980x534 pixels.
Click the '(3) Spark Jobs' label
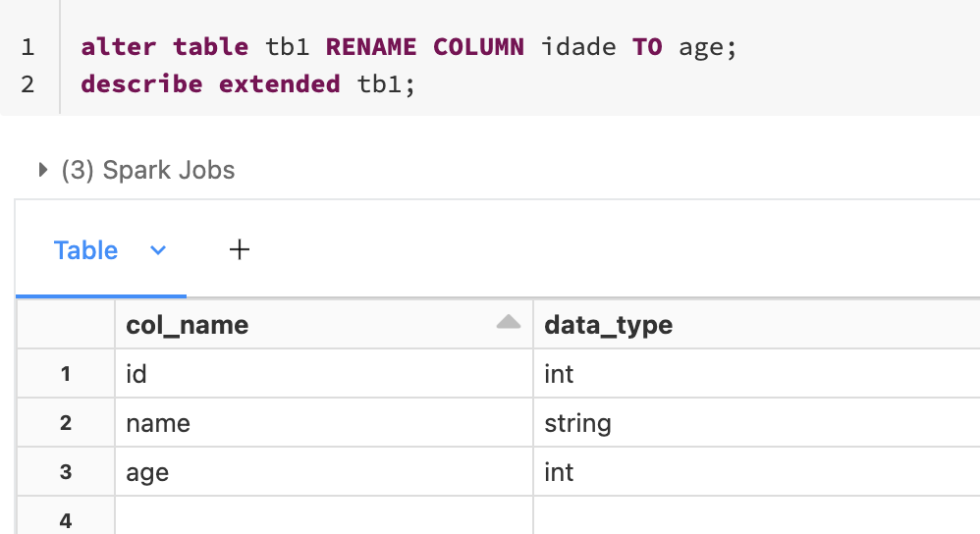click(x=148, y=170)
